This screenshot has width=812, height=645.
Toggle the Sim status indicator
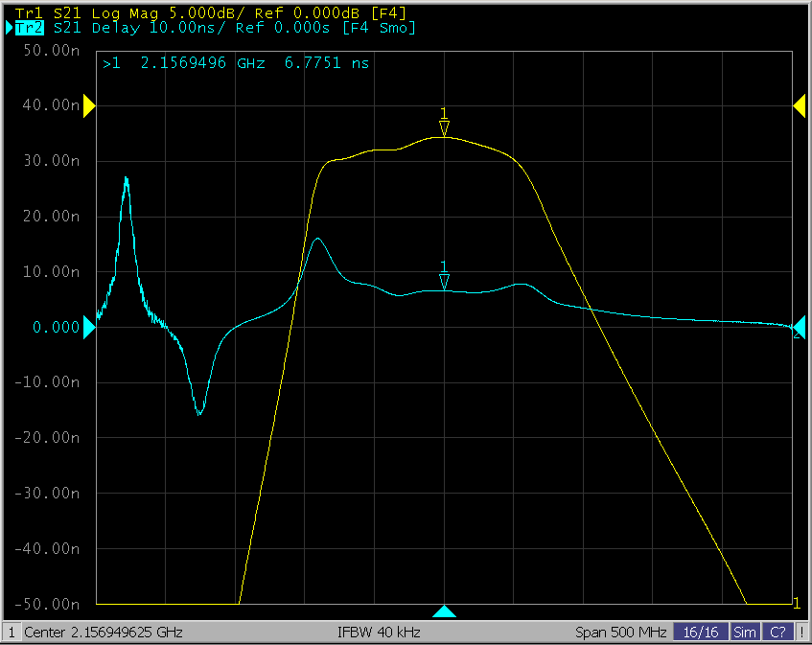pyautogui.click(x=744, y=633)
